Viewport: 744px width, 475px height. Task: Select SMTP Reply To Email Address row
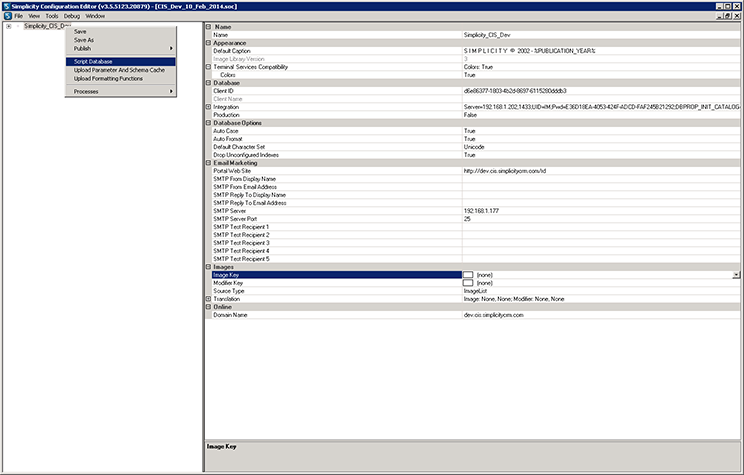point(476,203)
